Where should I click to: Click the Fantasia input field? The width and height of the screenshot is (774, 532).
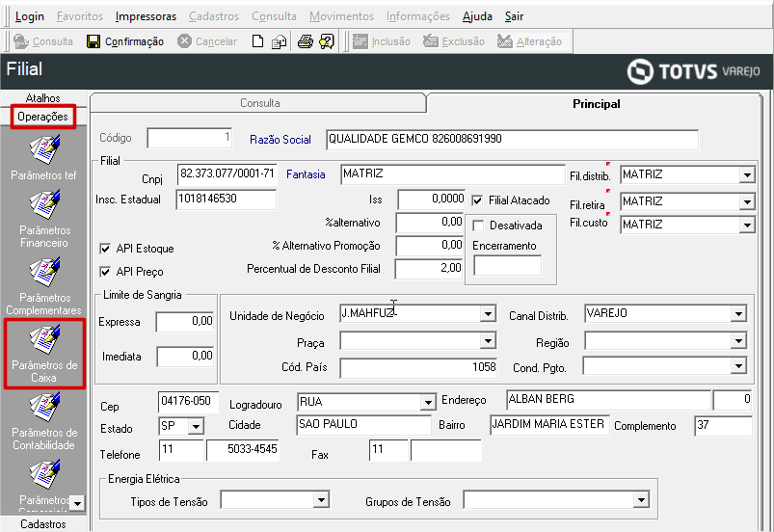click(453, 174)
